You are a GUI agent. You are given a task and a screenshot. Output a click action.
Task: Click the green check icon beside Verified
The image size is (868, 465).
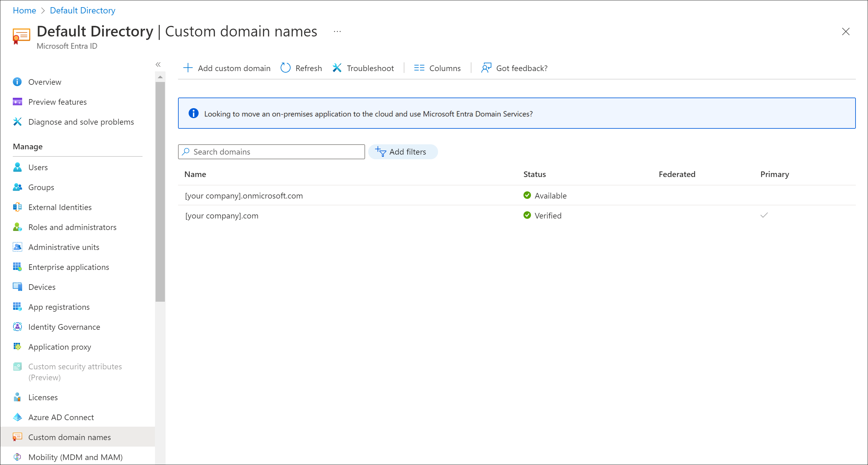pyautogui.click(x=527, y=215)
